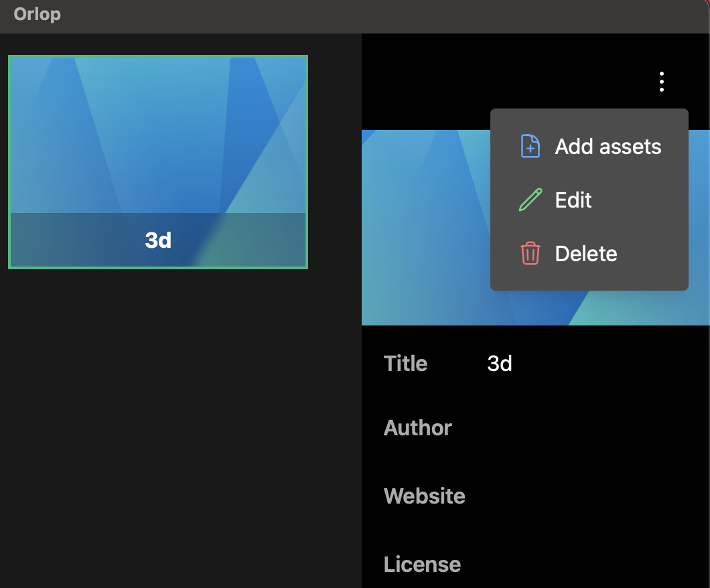710x588 pixels.
Task: Select the 3d collection thumbnail card
Action: click(158, 162)
